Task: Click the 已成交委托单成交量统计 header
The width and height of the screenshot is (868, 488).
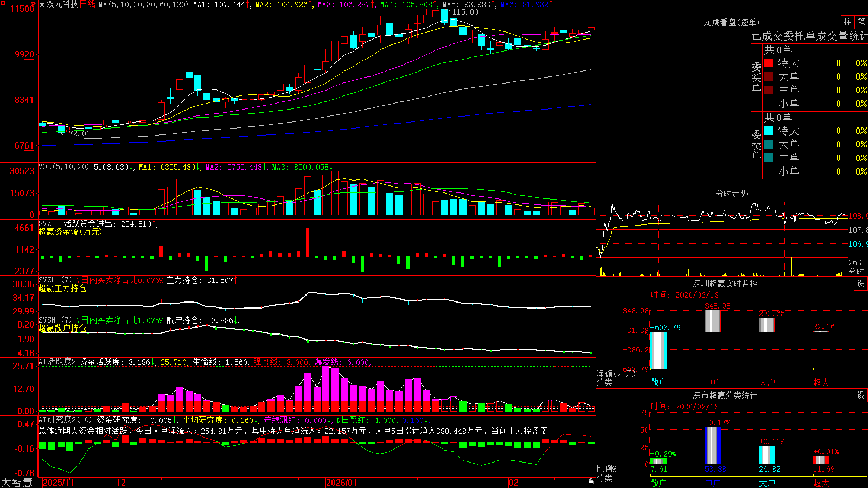Action: point(809,36)
